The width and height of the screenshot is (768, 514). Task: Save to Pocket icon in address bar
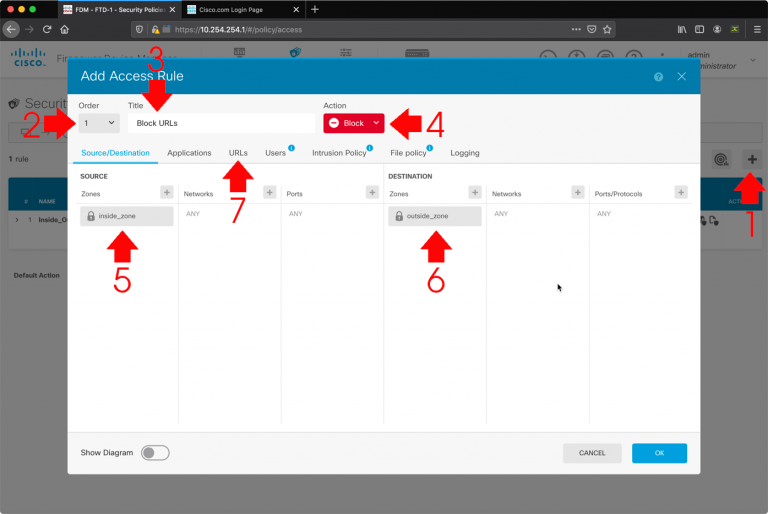tap(592, 29)
